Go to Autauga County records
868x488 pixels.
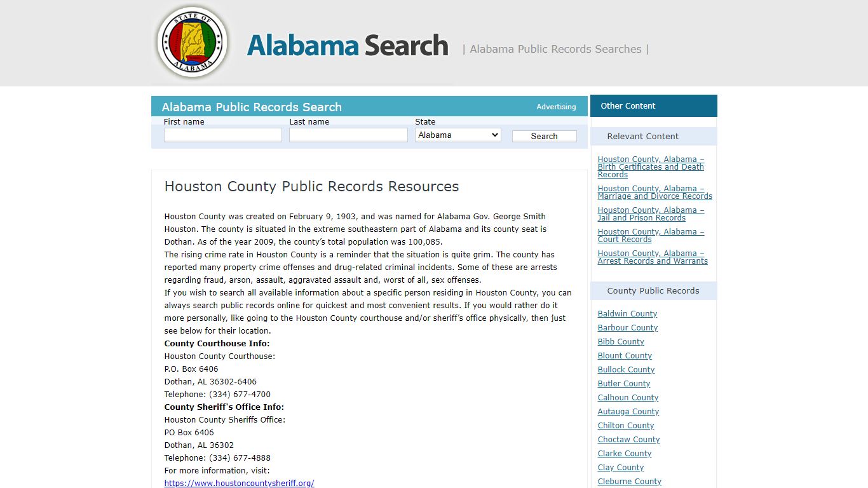coord(628,412)
